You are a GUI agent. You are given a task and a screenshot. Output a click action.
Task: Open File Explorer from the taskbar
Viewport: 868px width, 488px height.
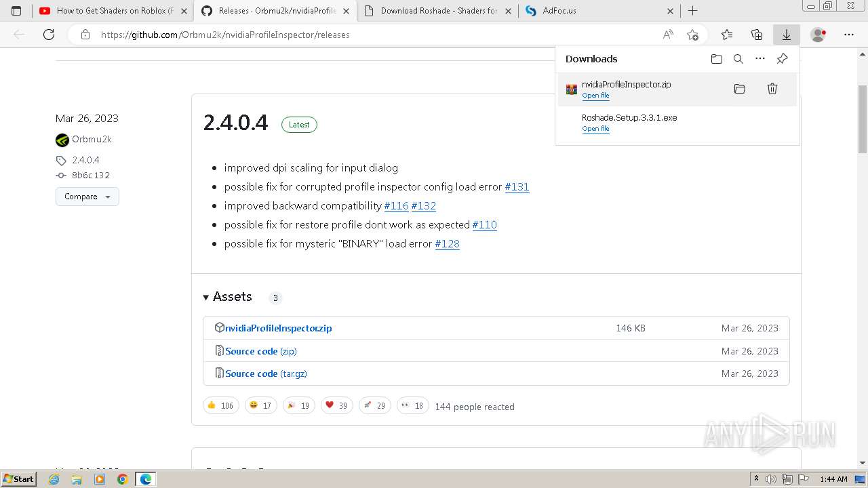point(77,479)
